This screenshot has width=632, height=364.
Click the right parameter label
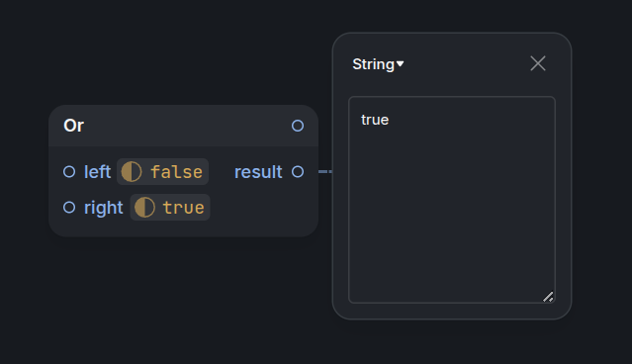point(104,208)
